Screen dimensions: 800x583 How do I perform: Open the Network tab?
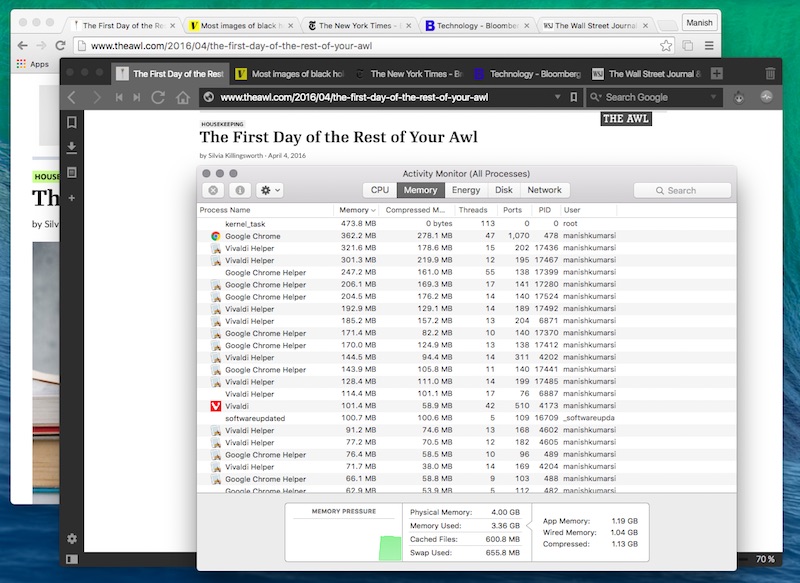[x=544, y=190]
